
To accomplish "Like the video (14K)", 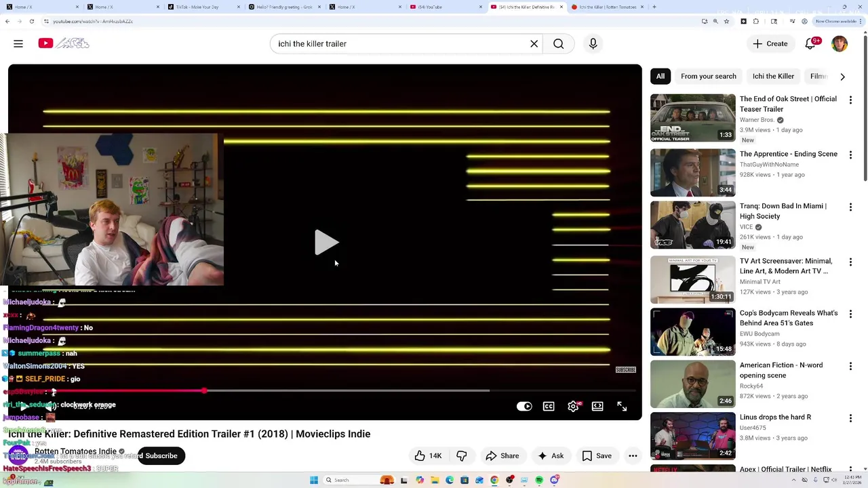I will [428, 455].
